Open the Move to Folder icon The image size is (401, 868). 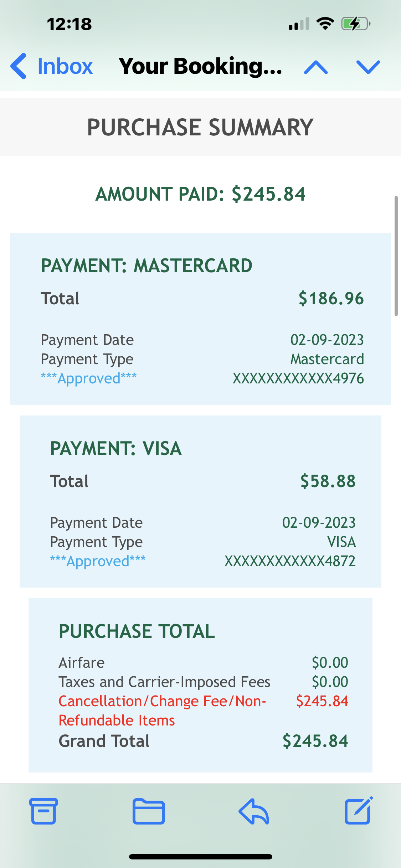149,811
